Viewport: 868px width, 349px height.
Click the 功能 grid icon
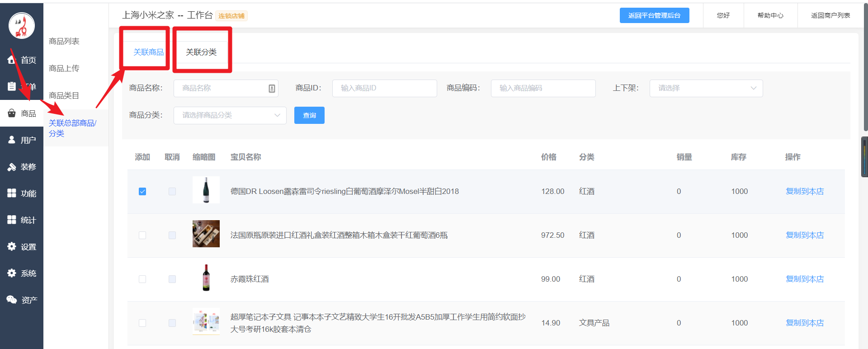click(x=12, y=193)
